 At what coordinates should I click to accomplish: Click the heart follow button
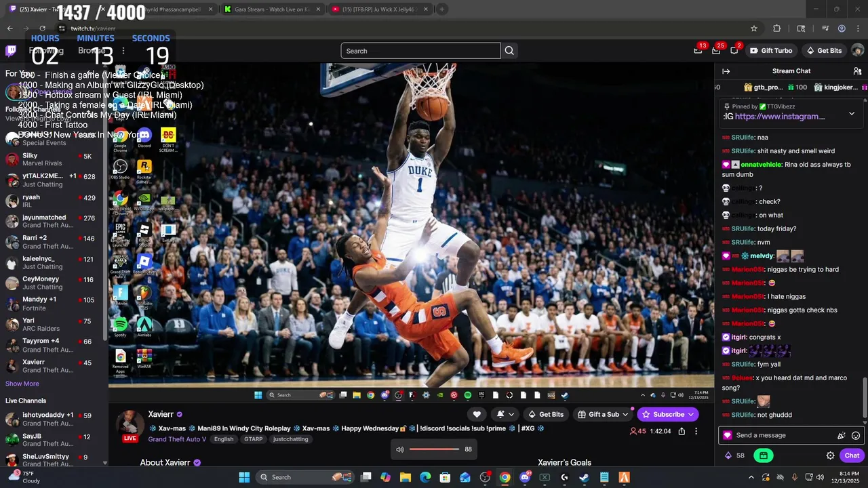477,414
